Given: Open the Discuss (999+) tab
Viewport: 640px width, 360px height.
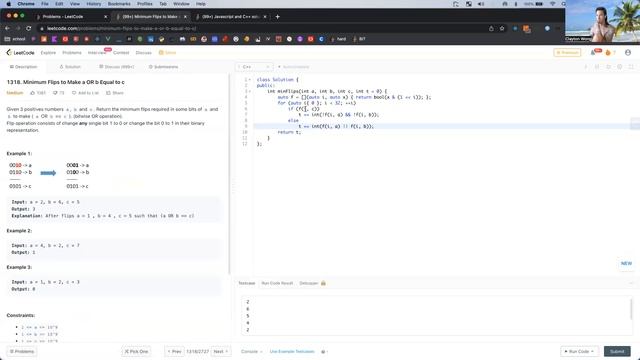Looking at the screenshot, I should [117, 67].
